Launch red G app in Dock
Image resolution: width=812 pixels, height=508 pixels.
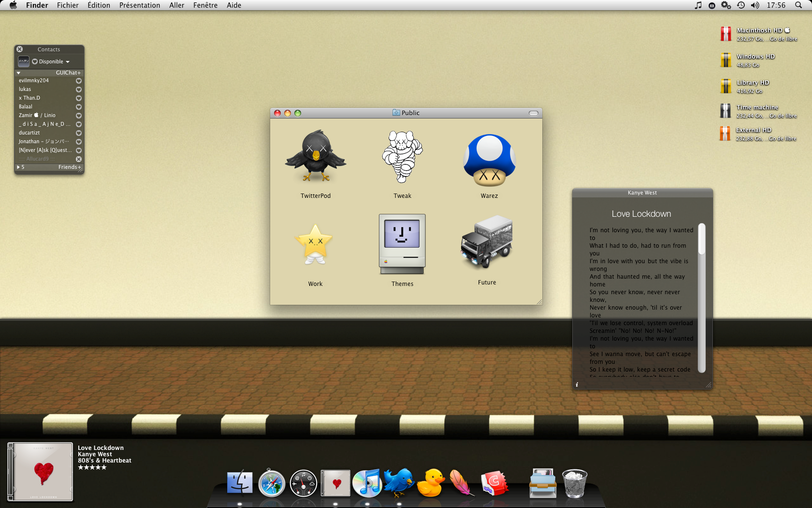(494, 483)
